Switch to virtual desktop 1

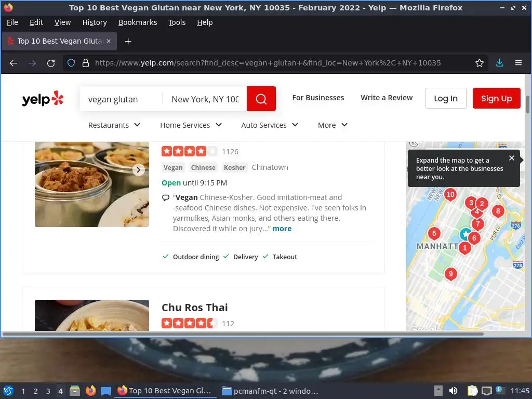[23, 391]
